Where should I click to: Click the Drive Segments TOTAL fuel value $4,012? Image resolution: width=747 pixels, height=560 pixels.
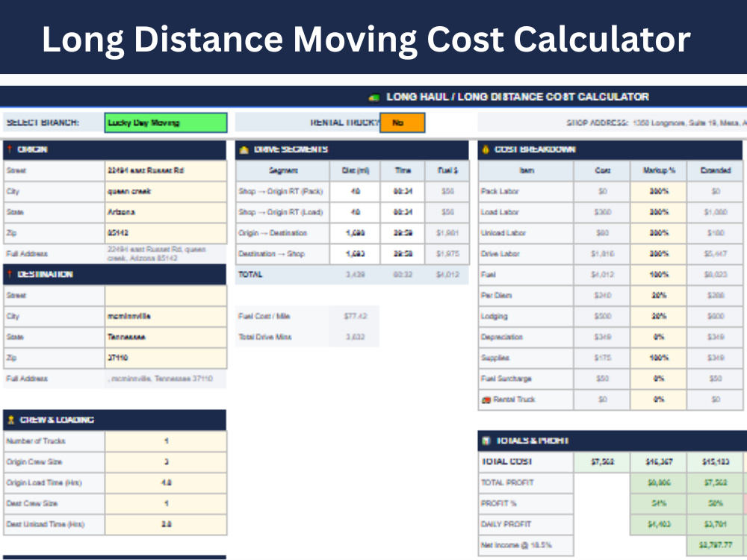pos(447,274)
